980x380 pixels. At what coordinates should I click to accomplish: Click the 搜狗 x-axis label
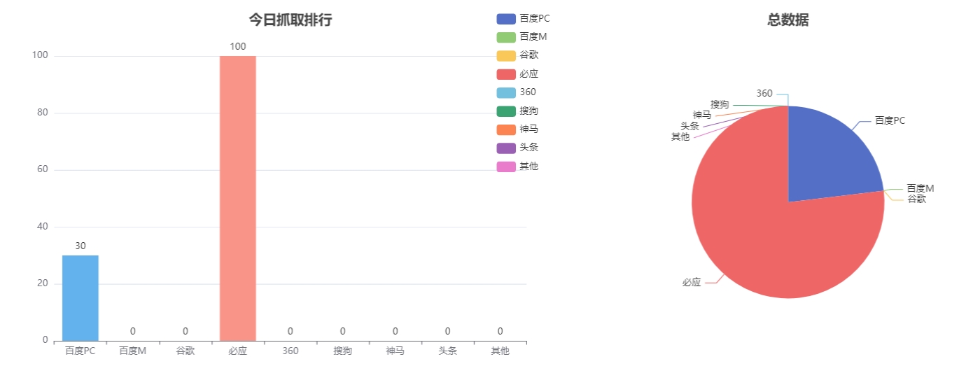343,351
